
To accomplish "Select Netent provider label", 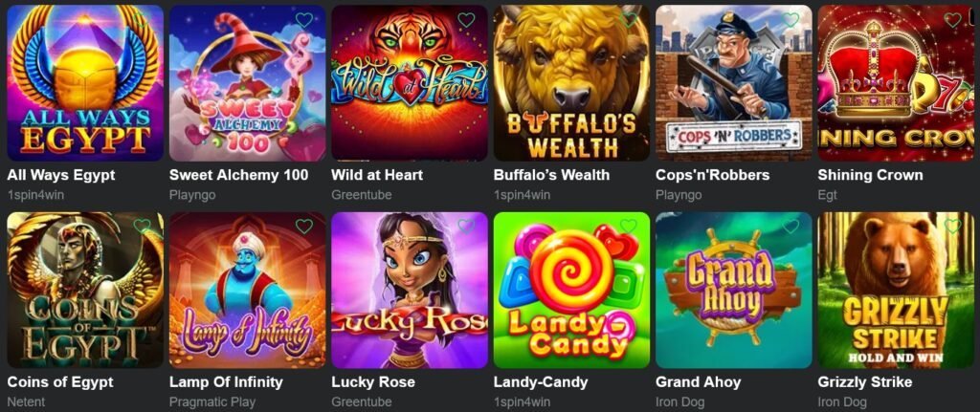I will pos(26,402).
